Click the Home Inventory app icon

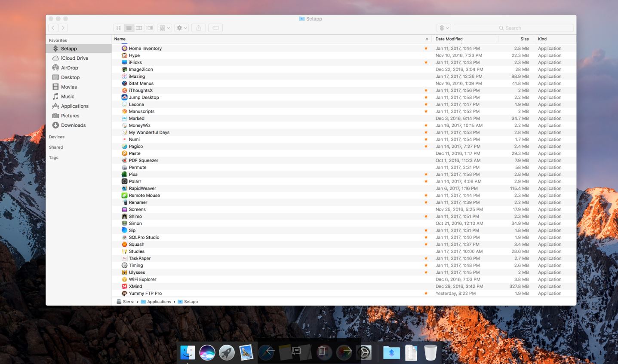click(x=124, y=49)
